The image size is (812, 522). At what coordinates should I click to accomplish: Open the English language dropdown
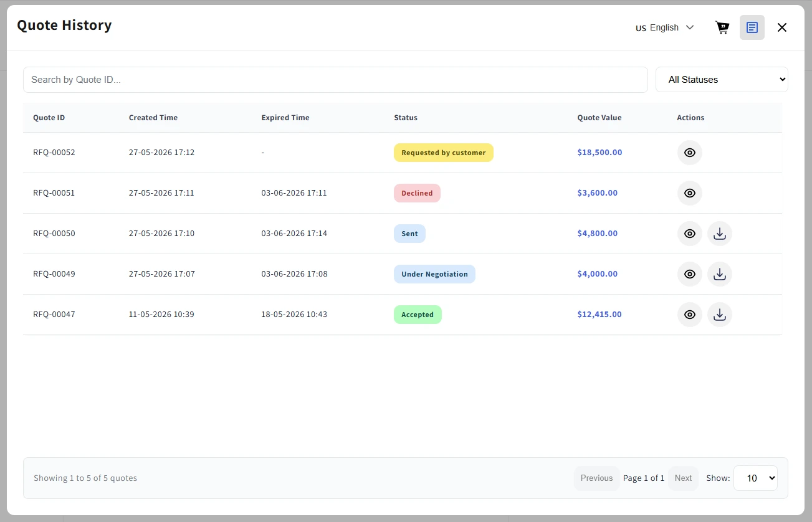pyautogui.click(x=664, y=27)
